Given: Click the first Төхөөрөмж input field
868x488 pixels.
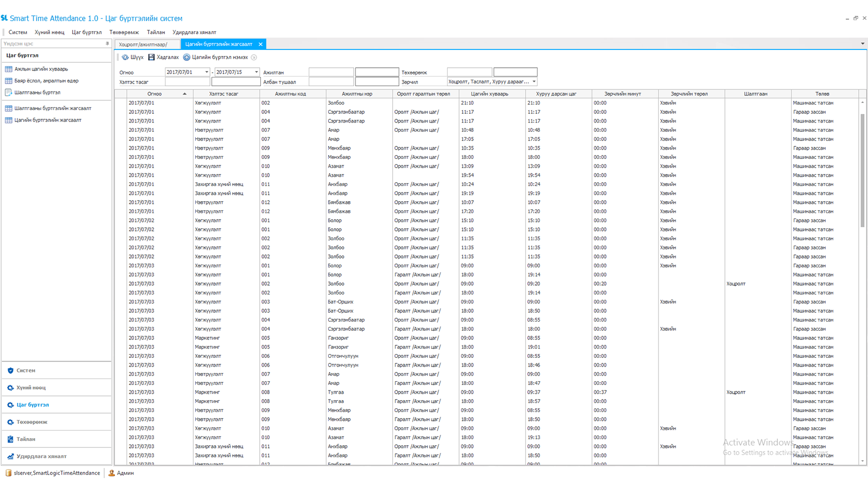Looking at the screenshot, I should [470, 72].
